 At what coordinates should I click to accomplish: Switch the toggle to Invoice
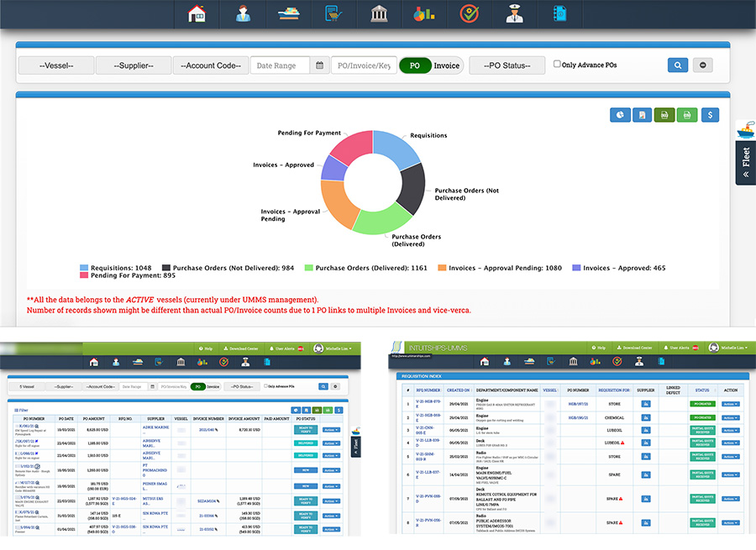(446, 65)
